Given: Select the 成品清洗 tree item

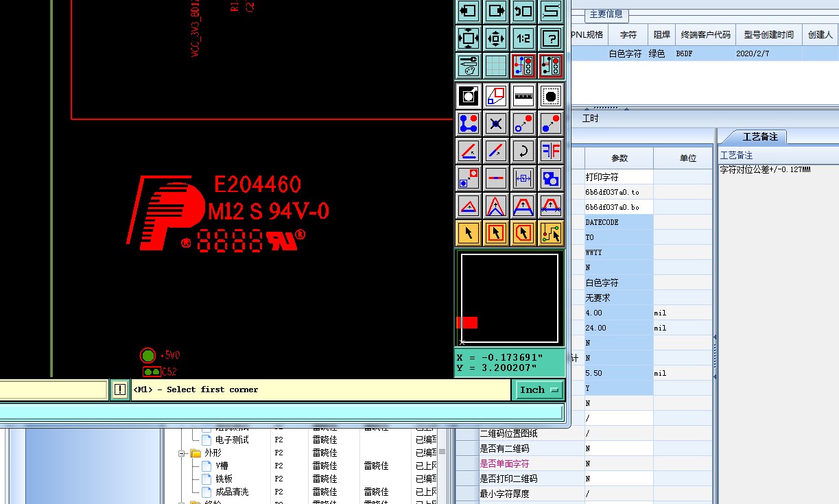Looking at the screenshot, I should (x=232, y=492).
